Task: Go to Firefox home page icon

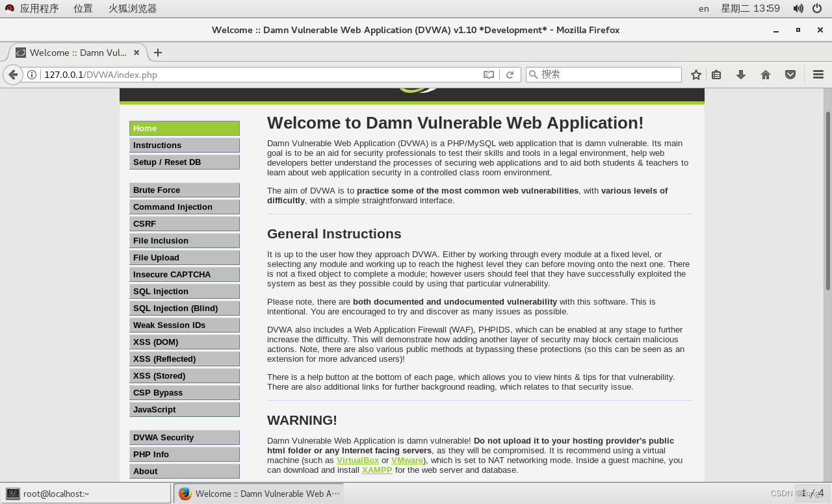Action: point(766,75)
